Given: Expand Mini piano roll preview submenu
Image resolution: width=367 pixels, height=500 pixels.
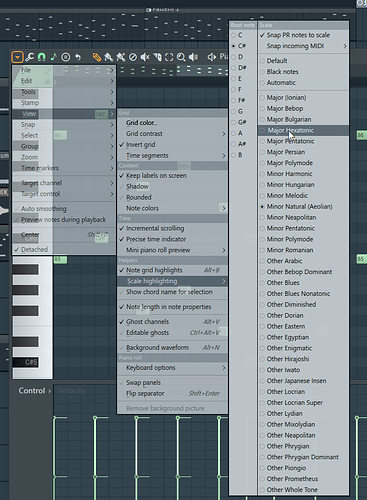Looking at the screenshot, I should click(172, 250).
